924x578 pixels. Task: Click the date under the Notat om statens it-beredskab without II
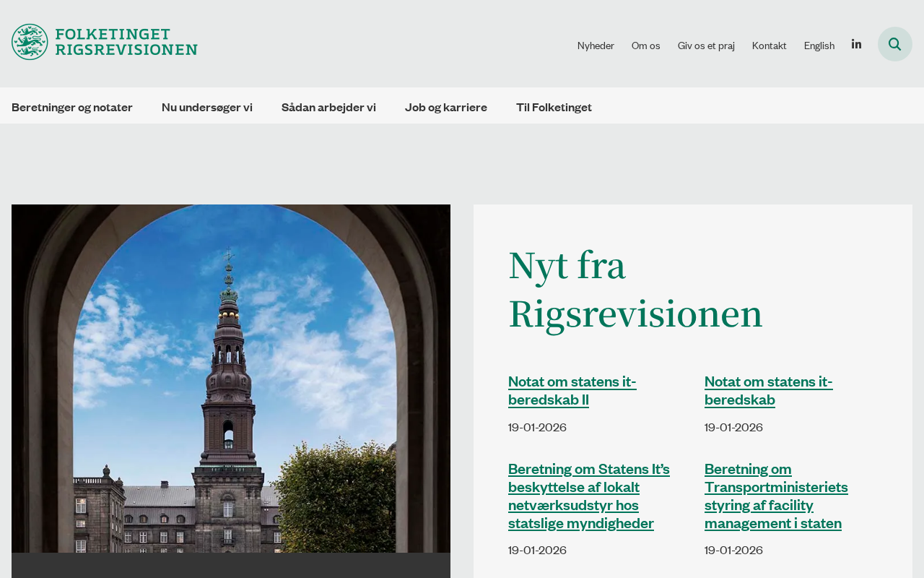(x=733, y=427)
